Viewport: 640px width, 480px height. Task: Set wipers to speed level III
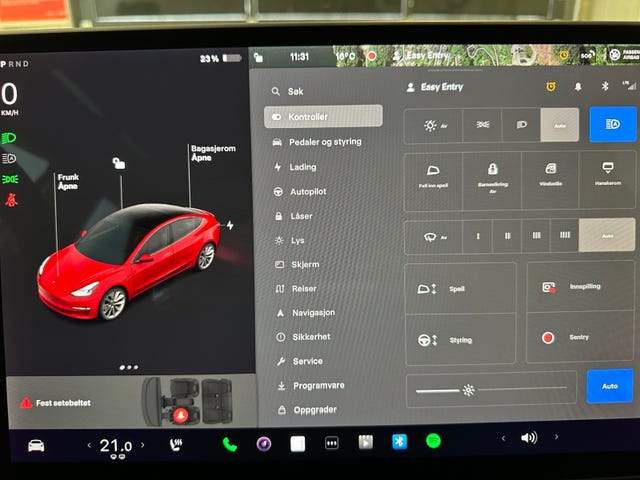536,236
